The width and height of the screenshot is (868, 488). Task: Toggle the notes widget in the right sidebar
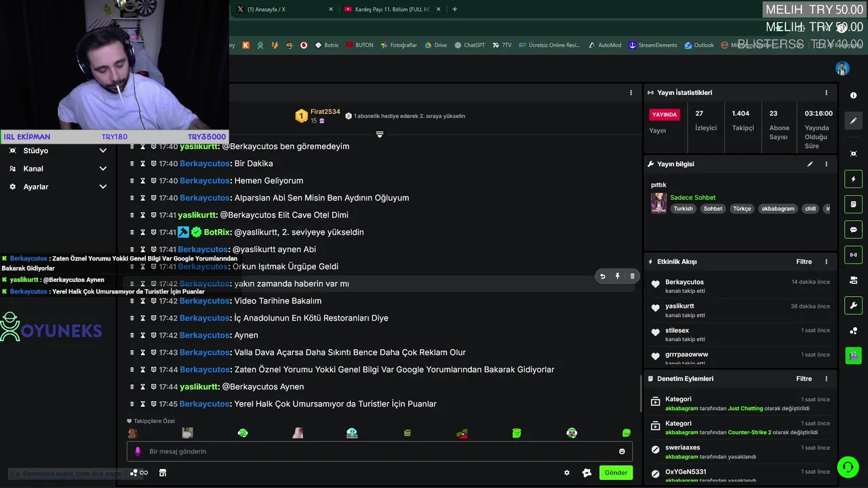[x=854, y=204]
